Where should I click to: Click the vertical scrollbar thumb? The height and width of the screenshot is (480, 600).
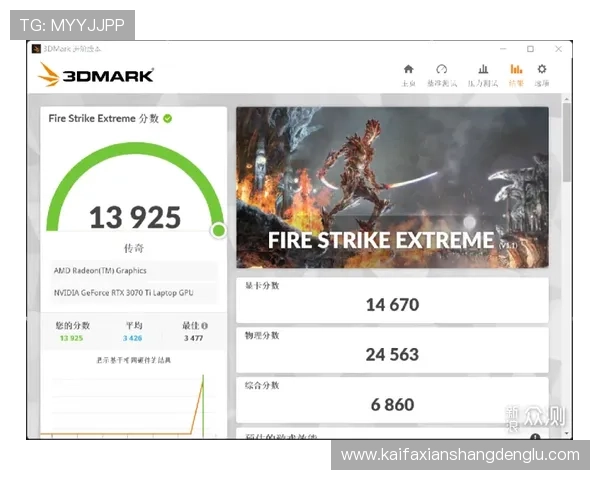(x=566, y=142)
